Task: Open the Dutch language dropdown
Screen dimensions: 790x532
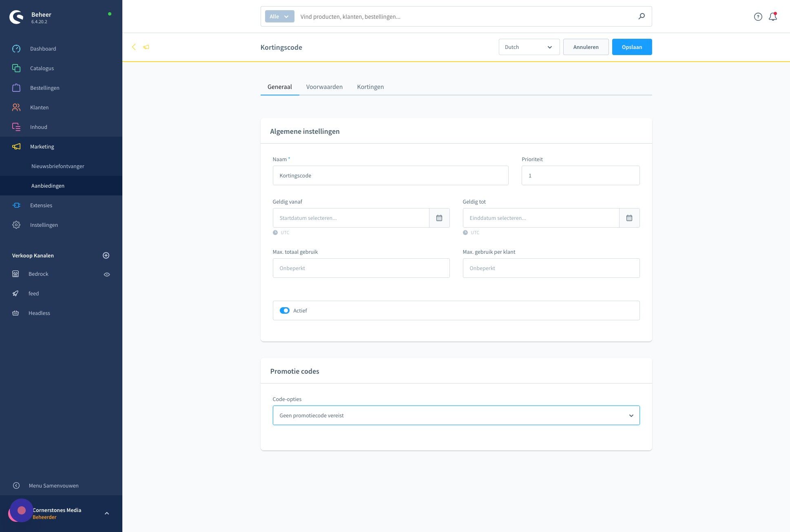Action: tap(529, 47)
